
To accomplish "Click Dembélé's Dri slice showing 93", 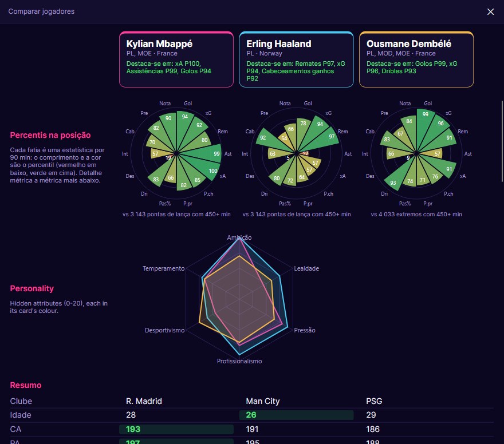I will tap(396, 178).
